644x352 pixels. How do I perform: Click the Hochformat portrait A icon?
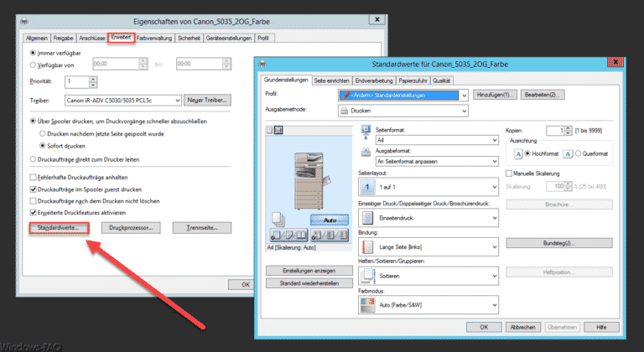[x=518, y=154]
